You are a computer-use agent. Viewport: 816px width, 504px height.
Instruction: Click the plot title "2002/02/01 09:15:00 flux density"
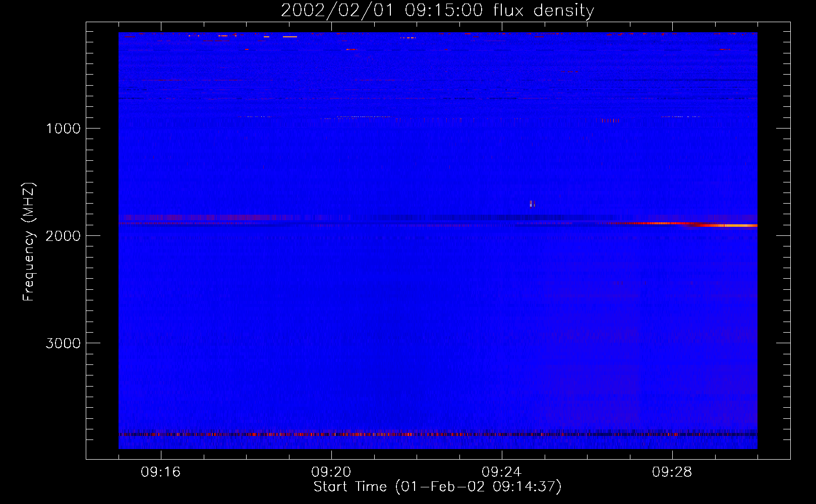pyautogui.click(x=437, y=10)
